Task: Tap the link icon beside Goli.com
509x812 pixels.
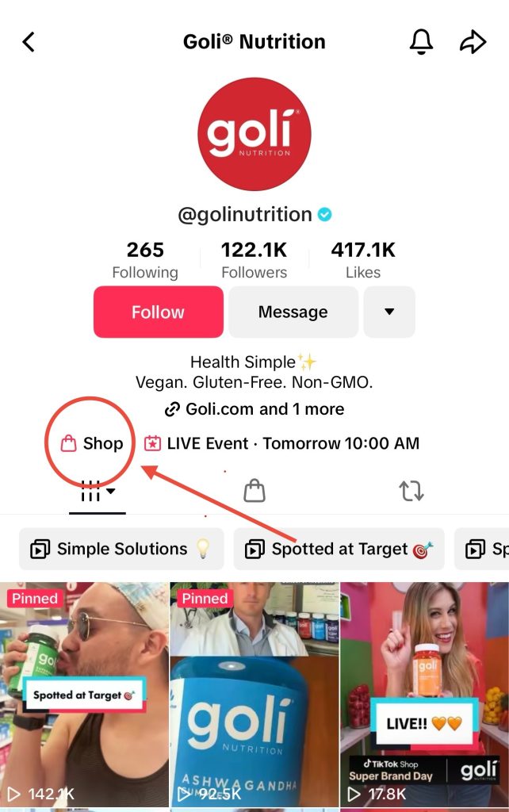Action: pos(171,410)
